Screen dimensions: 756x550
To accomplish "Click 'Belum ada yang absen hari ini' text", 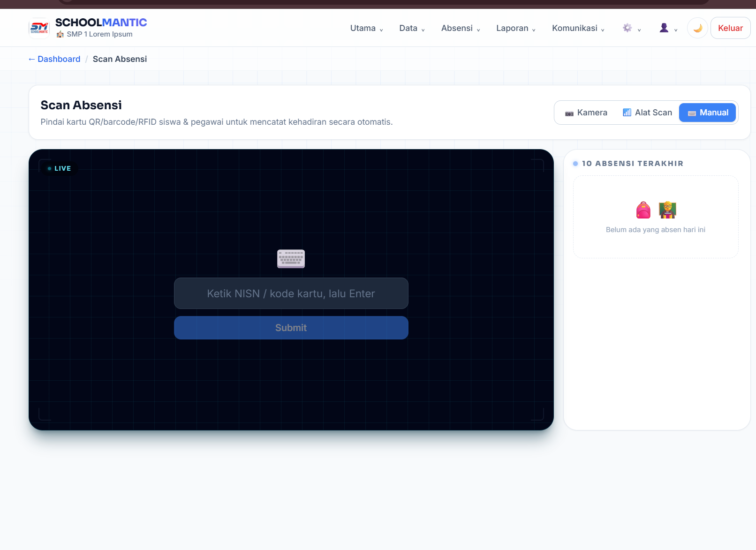I will [656, 230].
